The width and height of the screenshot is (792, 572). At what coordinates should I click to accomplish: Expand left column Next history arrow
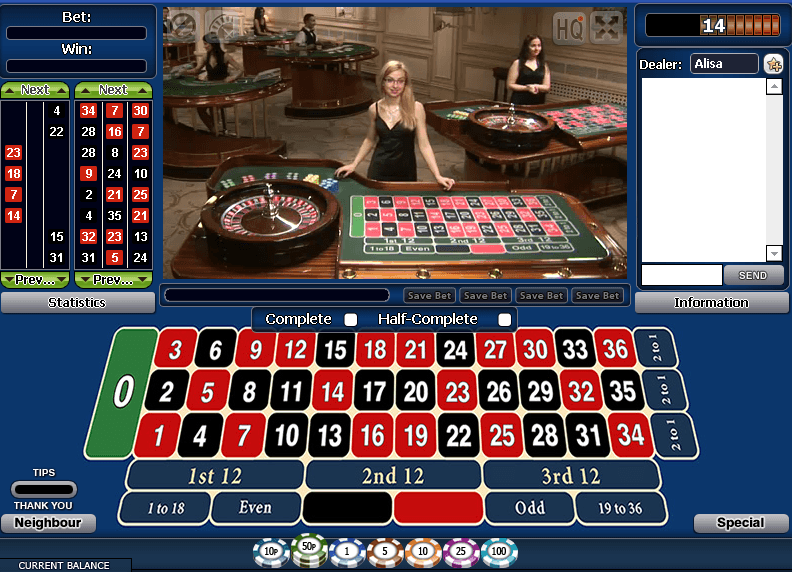(x=35, y=90)
